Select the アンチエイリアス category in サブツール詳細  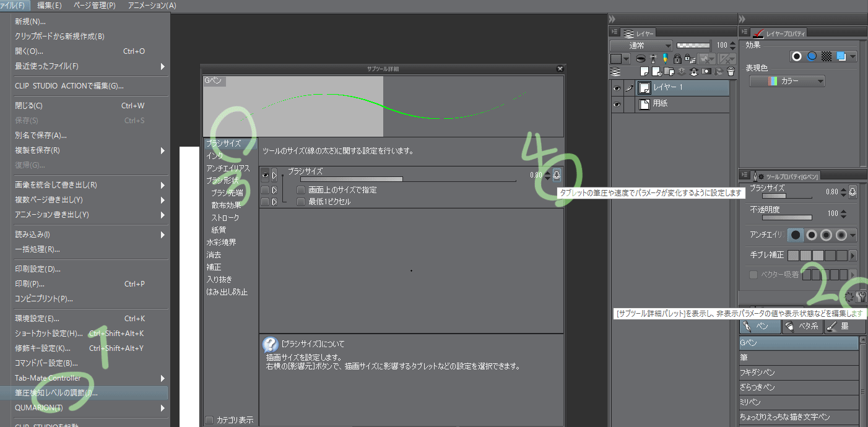228,168
